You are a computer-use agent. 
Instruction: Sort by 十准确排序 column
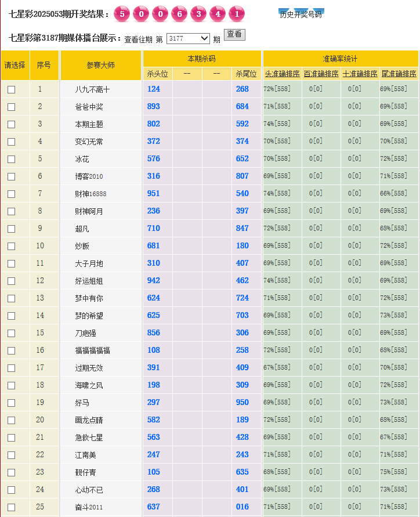click(360, 74)
